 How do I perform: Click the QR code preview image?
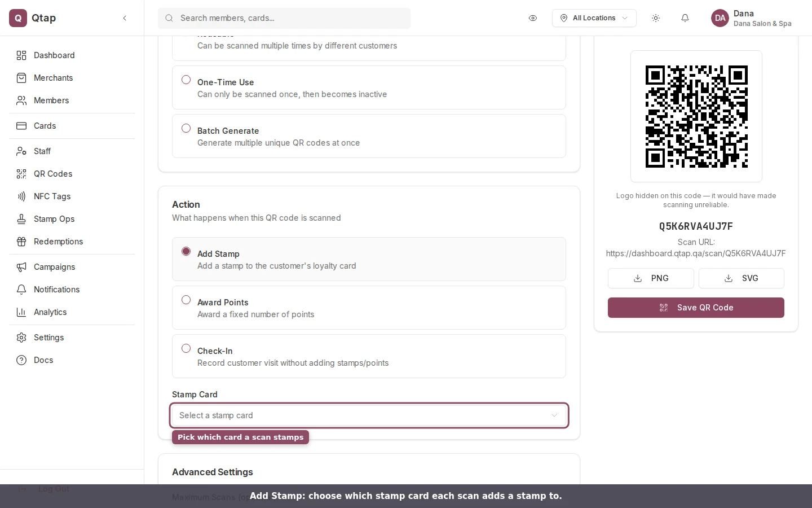point(696,117)
